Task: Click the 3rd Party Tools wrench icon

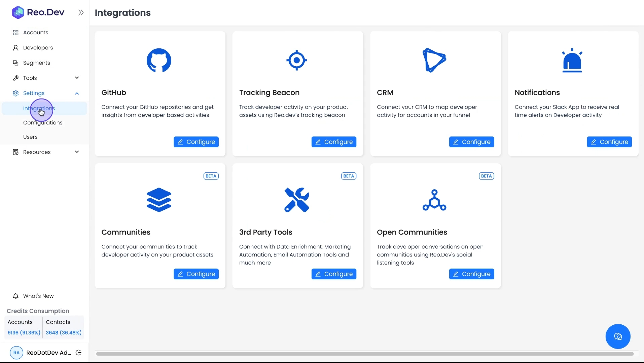Action: (x=296, y=200)
